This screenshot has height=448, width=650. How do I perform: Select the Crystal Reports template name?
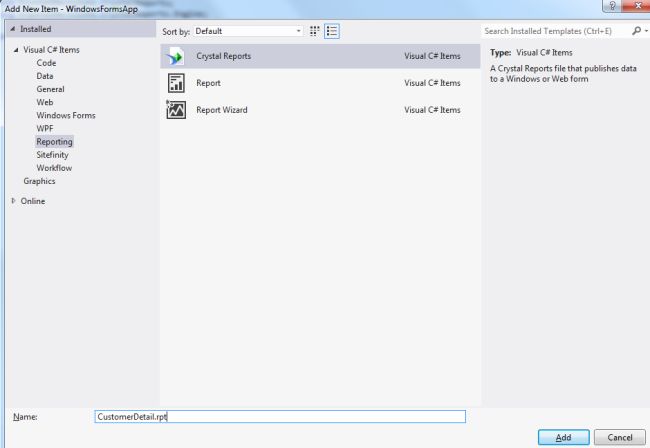click(223, 56)
